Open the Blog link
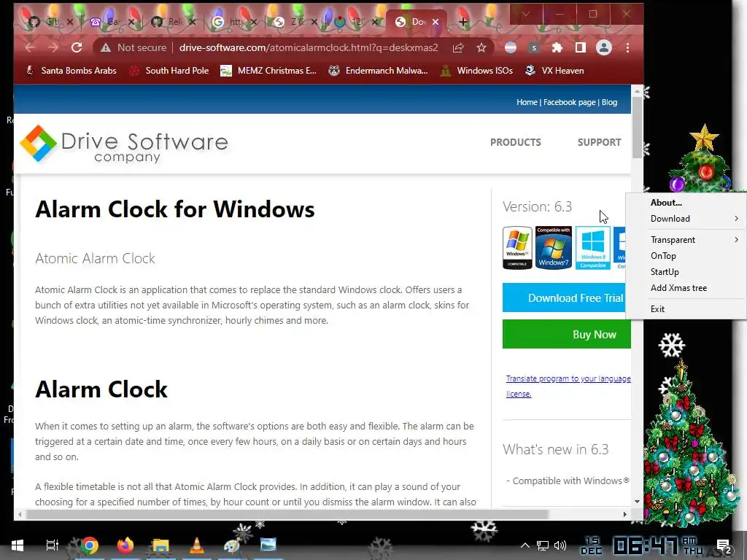 (x=609, y=102)
